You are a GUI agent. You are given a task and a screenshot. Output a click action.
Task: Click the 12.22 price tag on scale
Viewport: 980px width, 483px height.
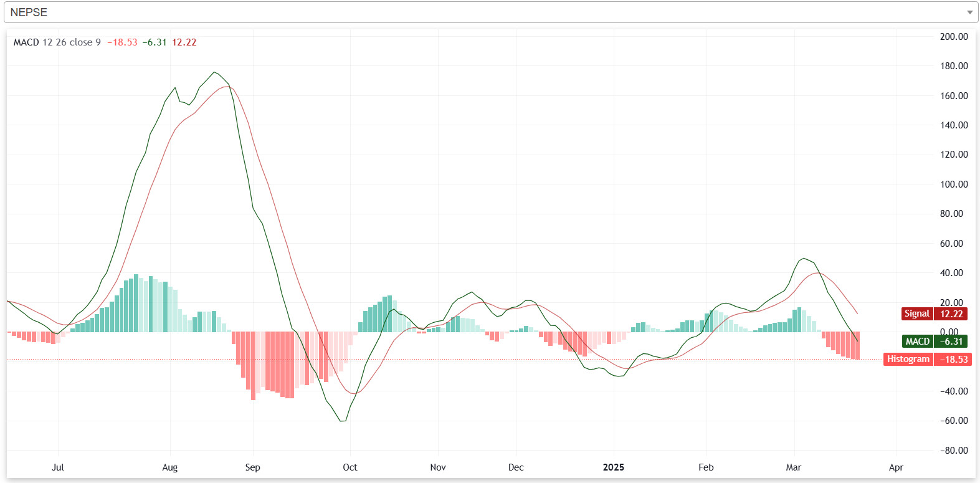point(951,314)
